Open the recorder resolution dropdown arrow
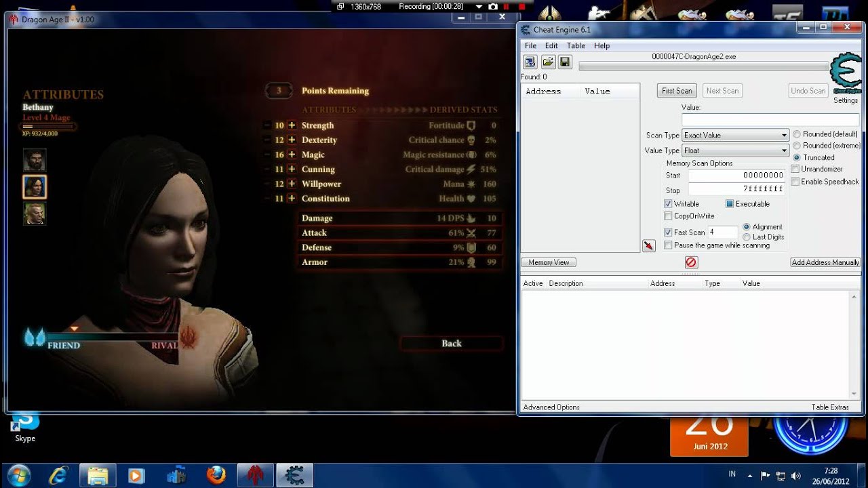868x488 pixels. tap(479, 6)
